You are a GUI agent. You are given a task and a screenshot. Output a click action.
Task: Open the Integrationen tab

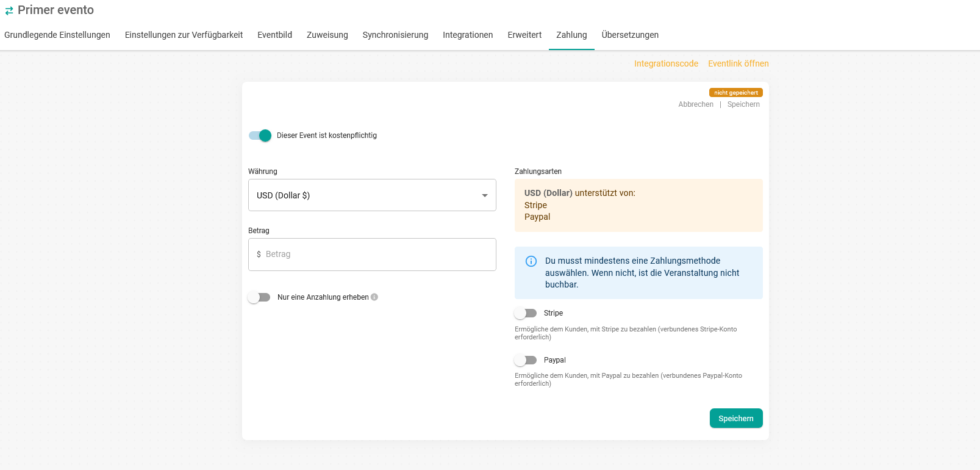468,35
